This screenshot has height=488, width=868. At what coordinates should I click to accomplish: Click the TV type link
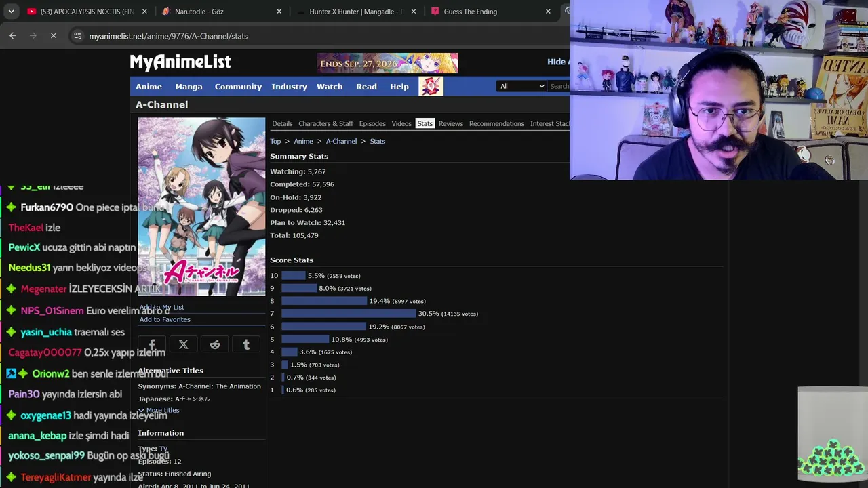[163, 449]
